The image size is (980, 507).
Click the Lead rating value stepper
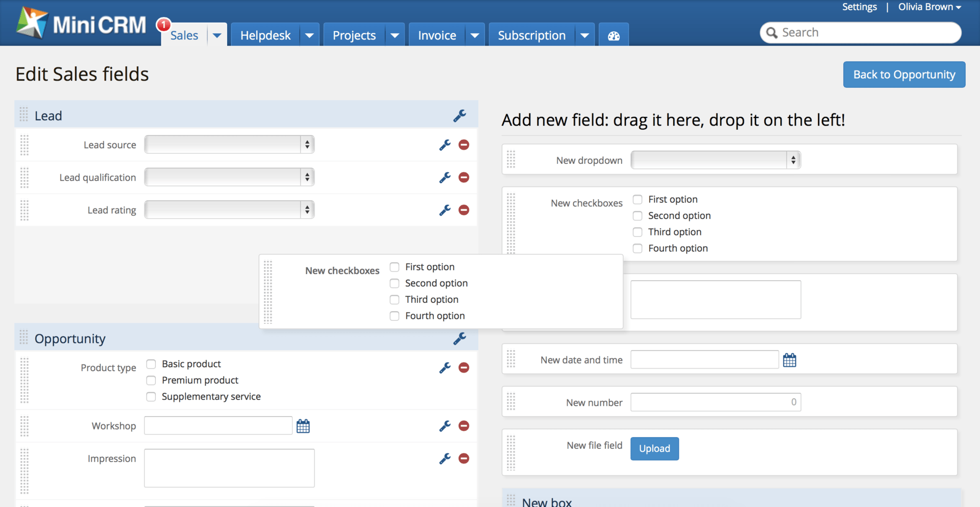coord(307,209)
